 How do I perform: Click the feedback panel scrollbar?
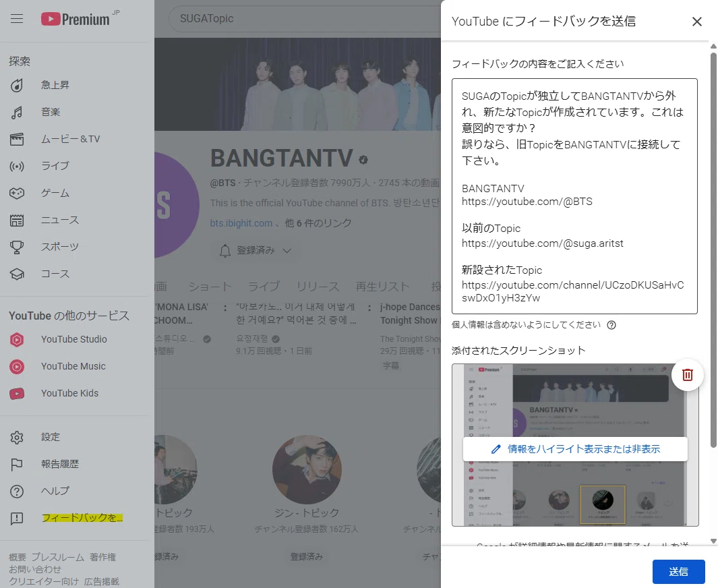point(713,250)
